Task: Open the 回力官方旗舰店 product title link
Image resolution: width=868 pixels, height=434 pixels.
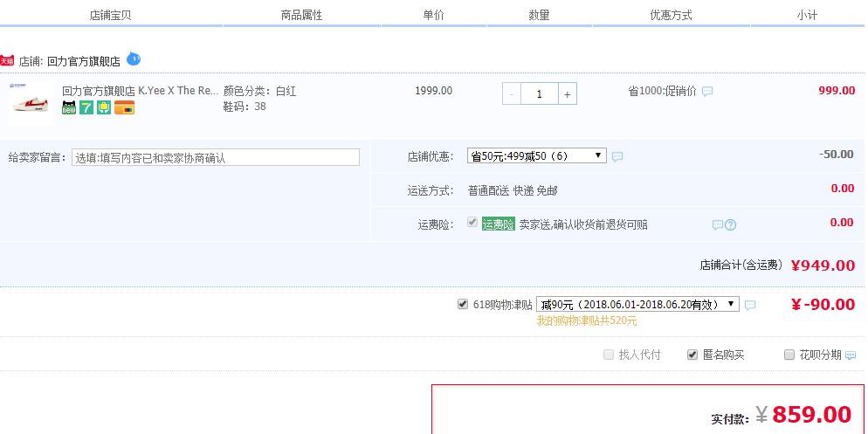Action: pos(140,90)
